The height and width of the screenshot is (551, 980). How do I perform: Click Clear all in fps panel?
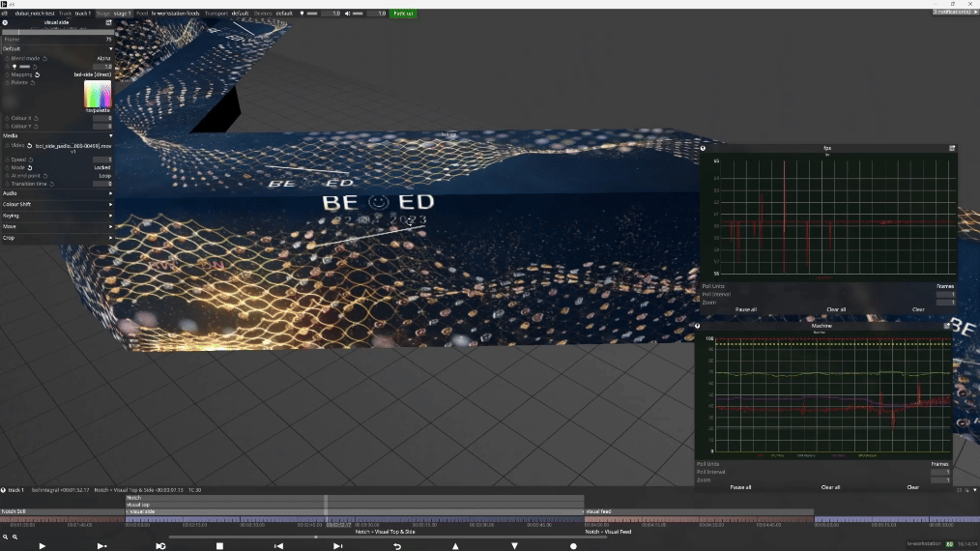click(836, 309)
